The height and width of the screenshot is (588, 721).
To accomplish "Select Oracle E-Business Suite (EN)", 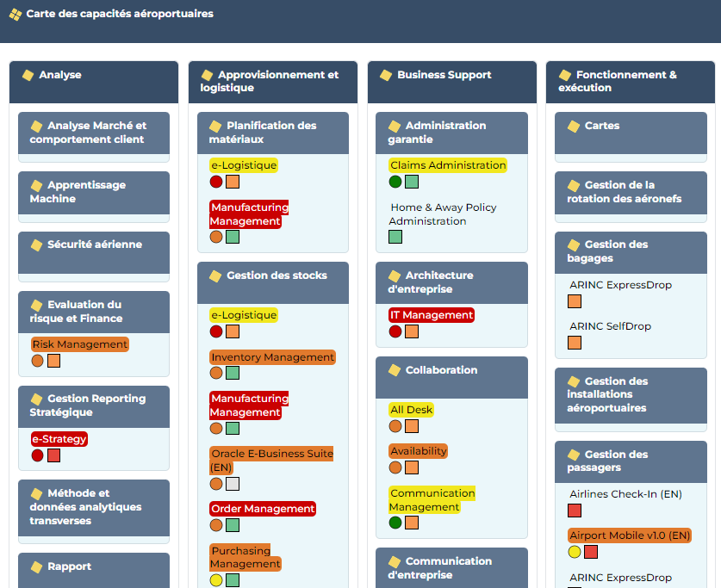I will 270,460.
